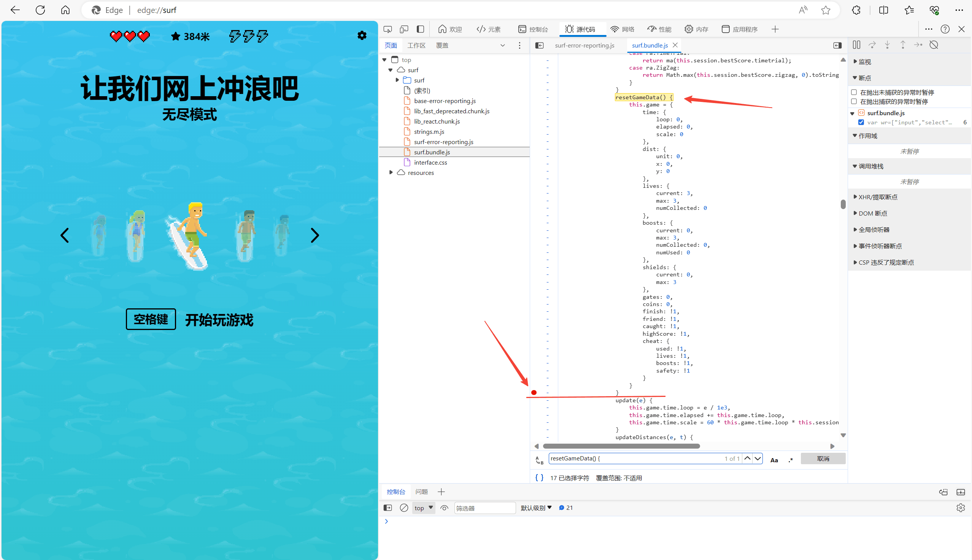
Task: Expand DOM 断点 section
Action: [x=870, y=213]
